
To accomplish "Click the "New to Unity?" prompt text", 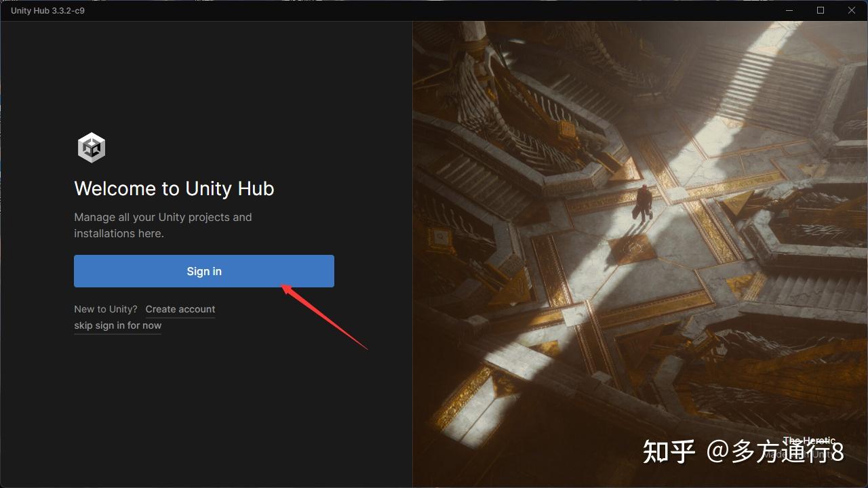I will tap(105, 309).
